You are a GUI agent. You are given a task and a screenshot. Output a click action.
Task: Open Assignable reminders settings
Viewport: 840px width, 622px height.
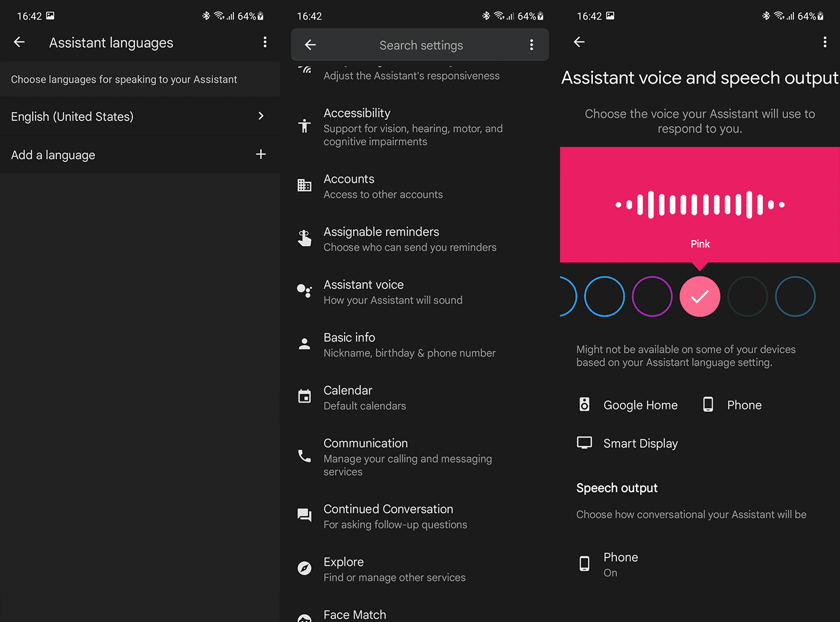tap(420, 239)
